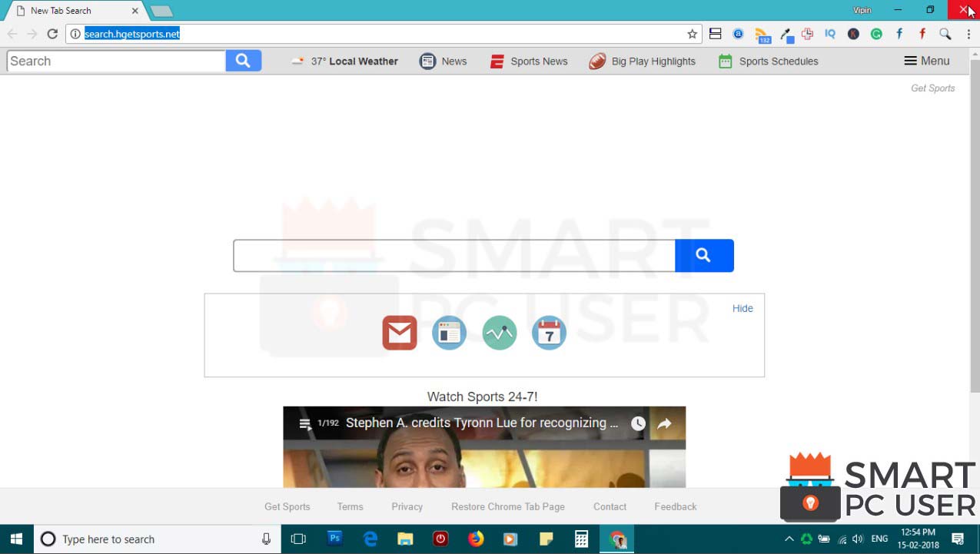The width and height of the screenshot is (980, 554).
Task: Open Sports News from the toolbar
Action: (x=528, y=61)
